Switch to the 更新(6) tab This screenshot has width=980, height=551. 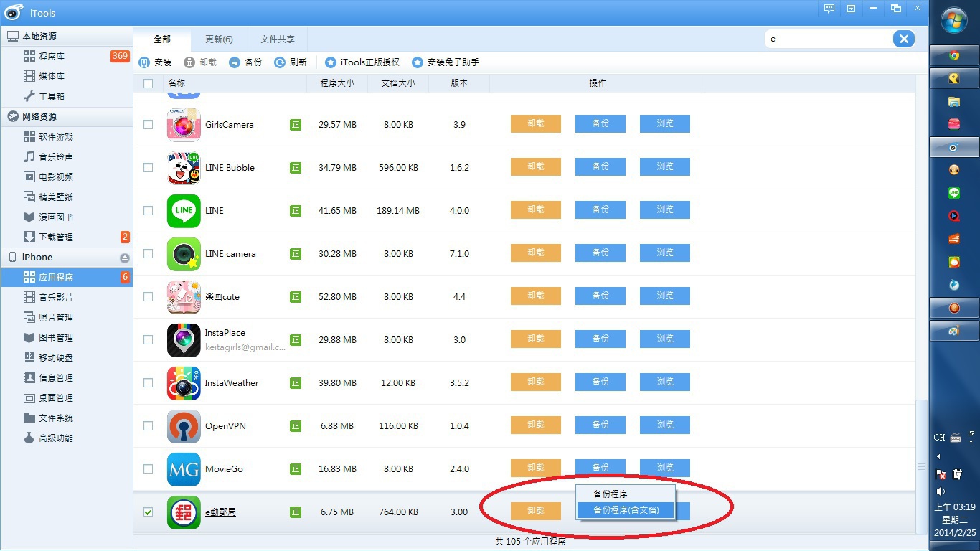point(219,39)
